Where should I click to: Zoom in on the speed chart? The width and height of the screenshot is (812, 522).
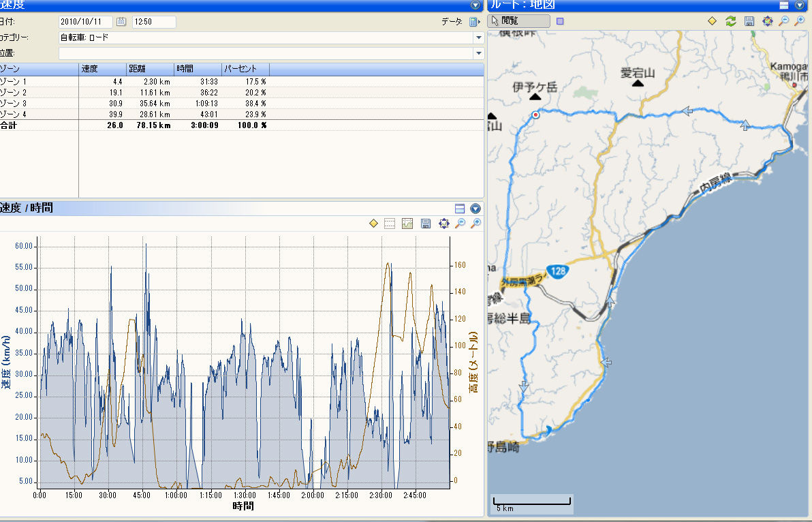tap(475, 224)
